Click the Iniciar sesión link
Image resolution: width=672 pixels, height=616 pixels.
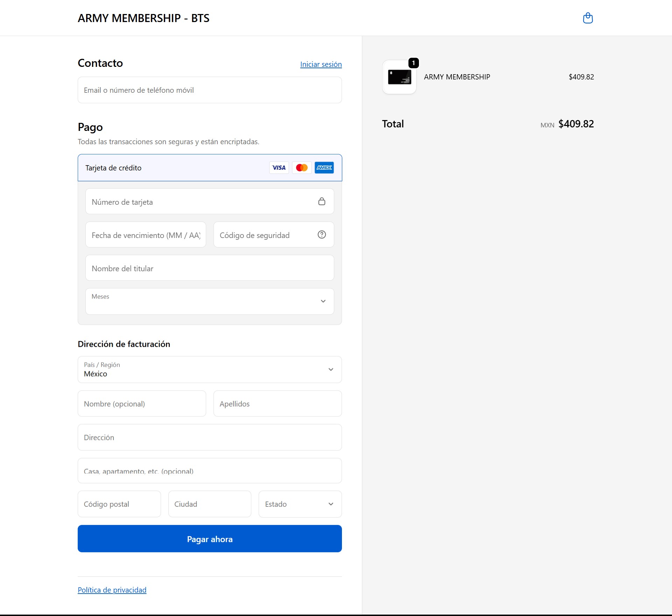[321, 64]
